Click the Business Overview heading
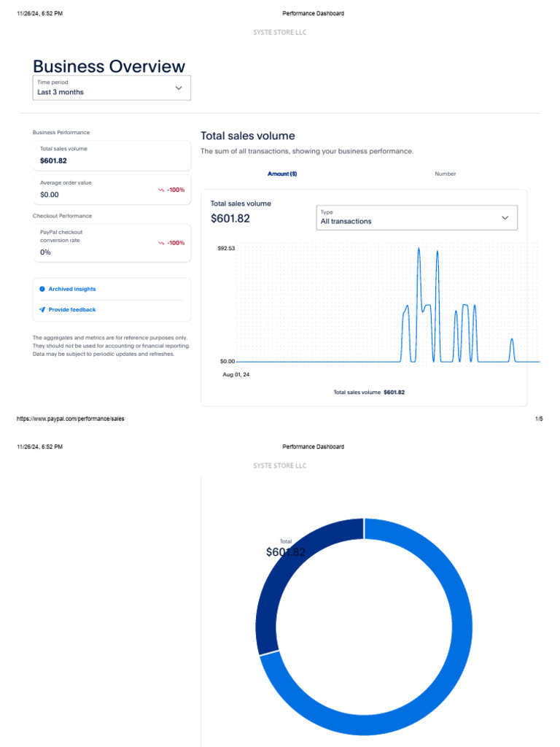 (109, 66)
